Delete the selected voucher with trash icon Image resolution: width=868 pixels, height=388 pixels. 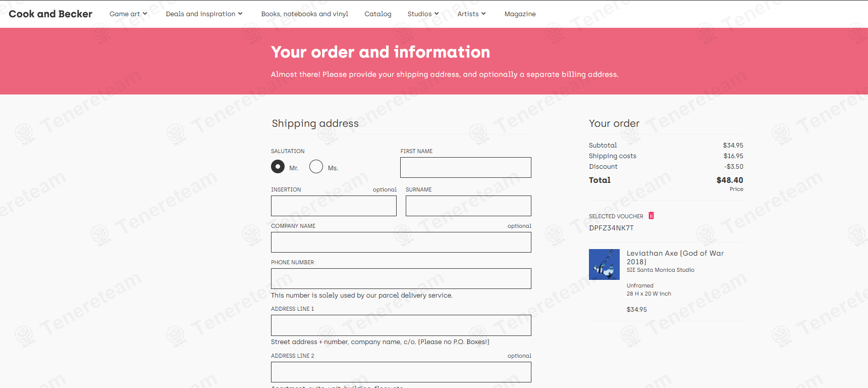(x=651, y=216)
